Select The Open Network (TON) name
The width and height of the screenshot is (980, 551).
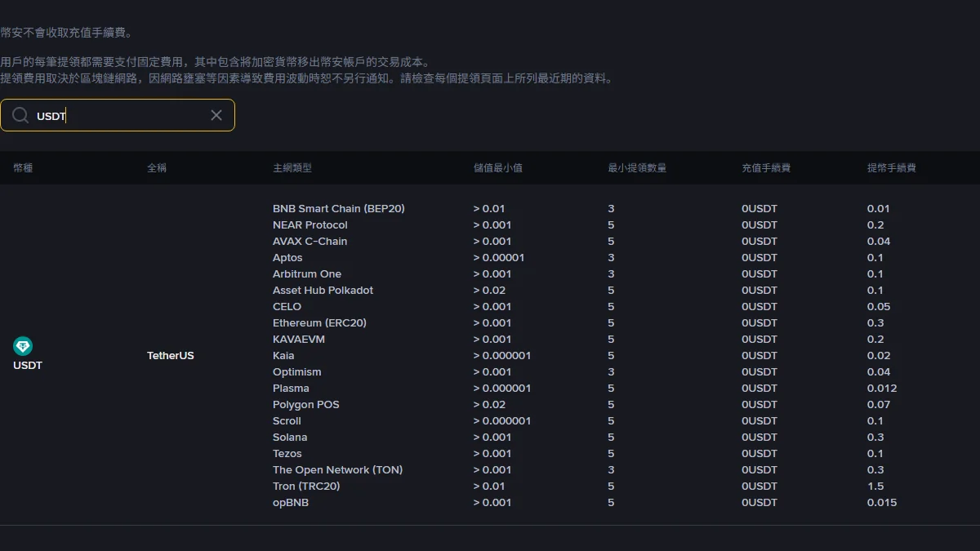pyautogui.click(x=338, y=470)
